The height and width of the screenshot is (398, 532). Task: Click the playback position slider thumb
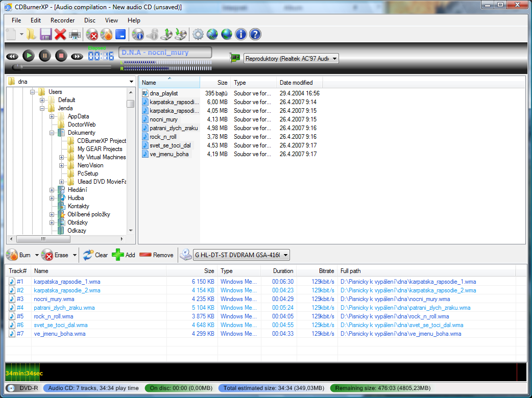[x=17, y=67]
